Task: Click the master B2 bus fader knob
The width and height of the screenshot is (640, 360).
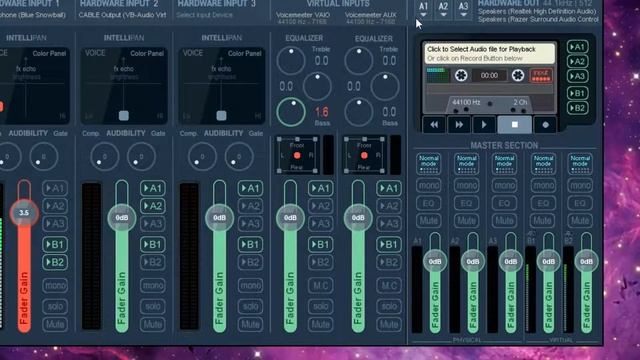Action: point(587,261)
